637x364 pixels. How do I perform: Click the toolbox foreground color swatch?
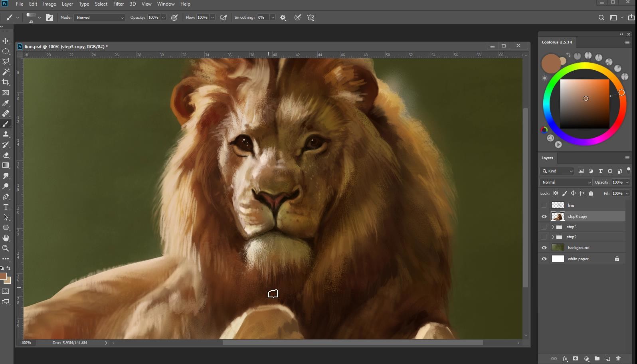click(x=3, y=276)
